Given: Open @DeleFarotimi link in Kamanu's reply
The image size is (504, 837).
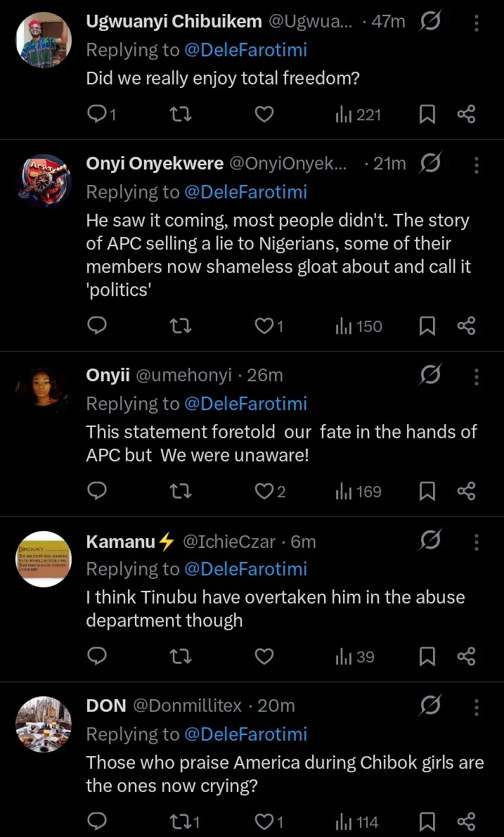Looking at the screenshot, I should click(x=245, y=568).
